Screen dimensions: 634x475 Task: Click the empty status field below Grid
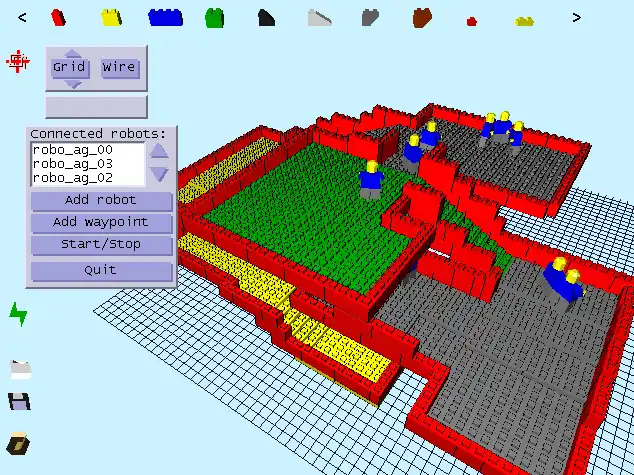point(96,107)
